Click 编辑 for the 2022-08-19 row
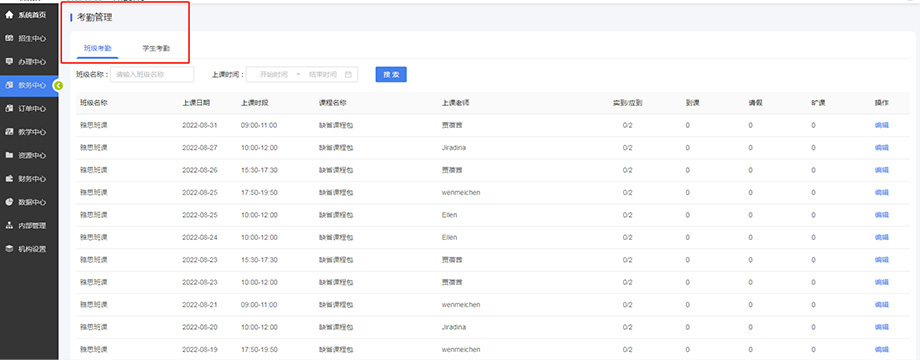 881,349
